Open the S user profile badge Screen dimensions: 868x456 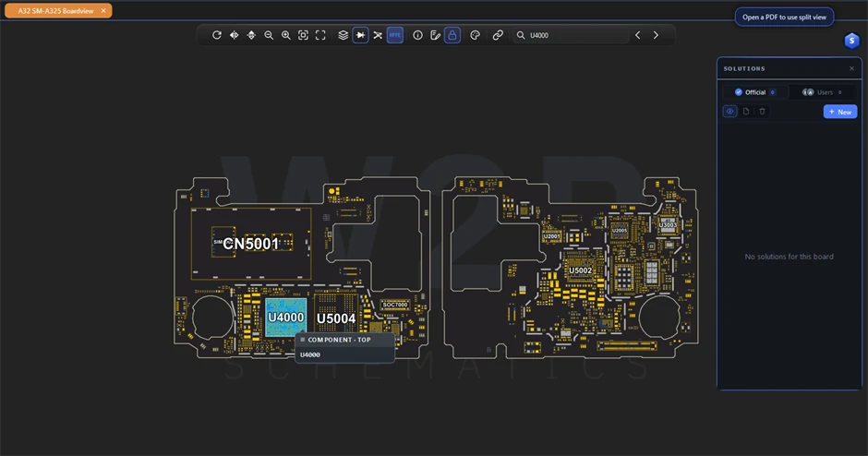point(852,41)
